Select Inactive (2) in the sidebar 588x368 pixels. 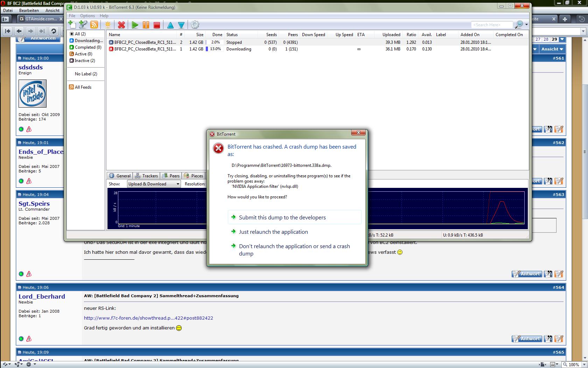[x=82, y=61]
